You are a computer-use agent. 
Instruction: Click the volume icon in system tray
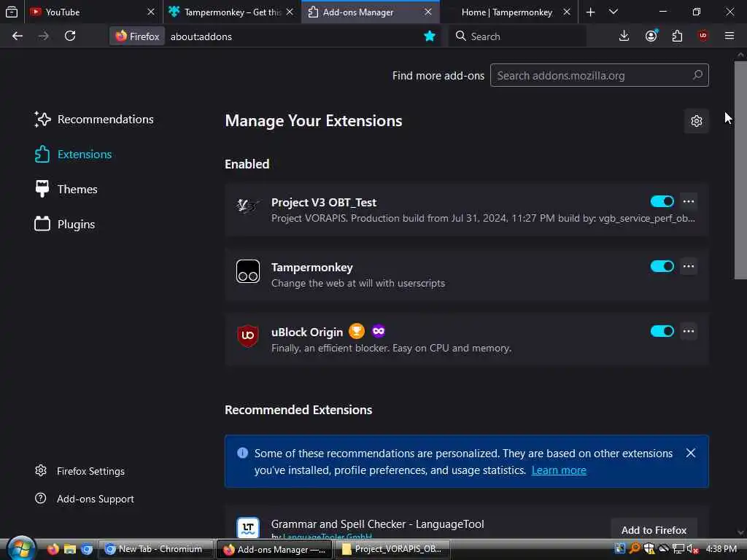692,549
